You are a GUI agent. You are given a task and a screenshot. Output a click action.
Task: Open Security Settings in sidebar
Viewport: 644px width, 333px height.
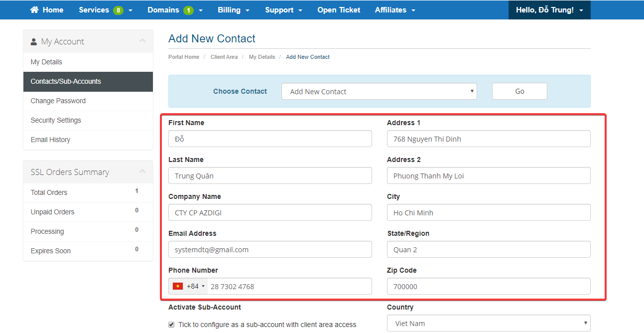[56, 120]
